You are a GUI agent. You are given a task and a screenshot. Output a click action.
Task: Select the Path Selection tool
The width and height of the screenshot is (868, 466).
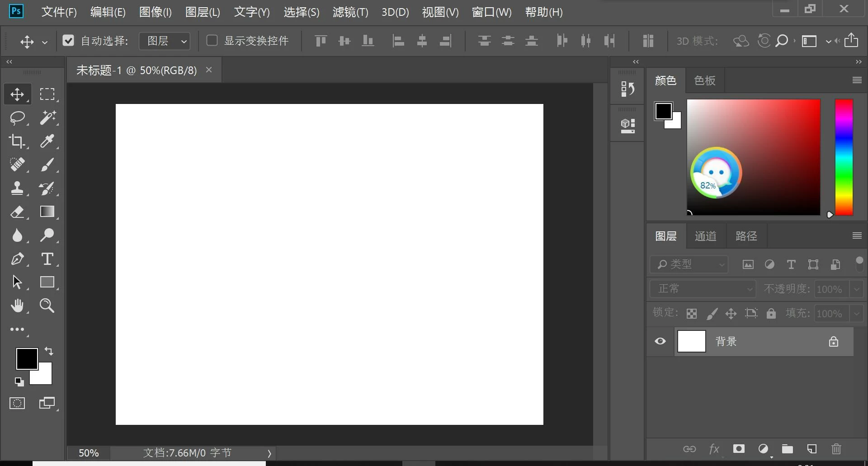click(x=17, y=282)
